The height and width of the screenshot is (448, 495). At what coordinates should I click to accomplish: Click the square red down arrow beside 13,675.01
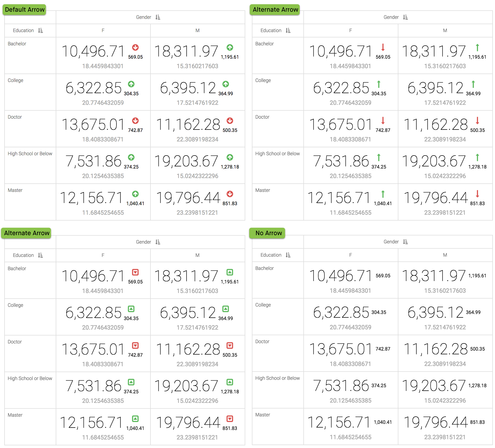pyautogui.click(x=135, y=346)
